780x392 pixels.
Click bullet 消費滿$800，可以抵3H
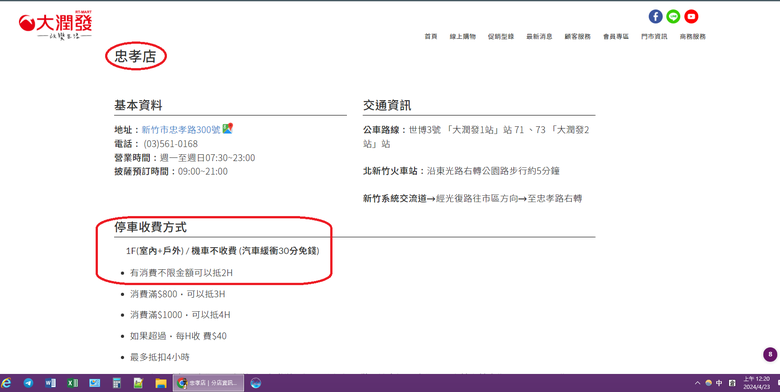[178, 294]
